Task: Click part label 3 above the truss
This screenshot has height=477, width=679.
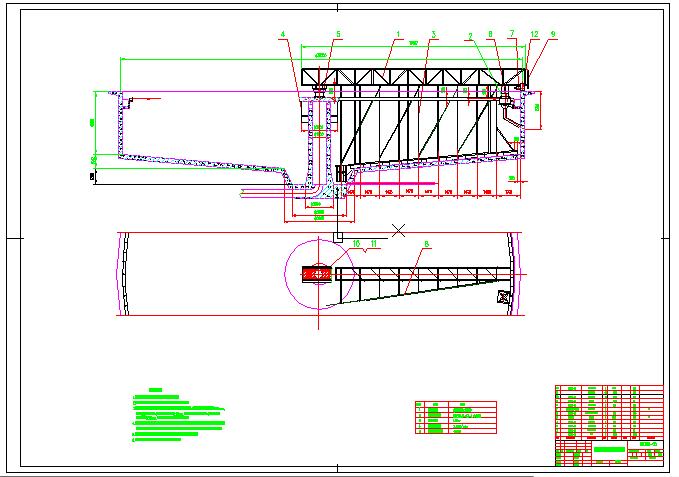Action: (433, 34)
